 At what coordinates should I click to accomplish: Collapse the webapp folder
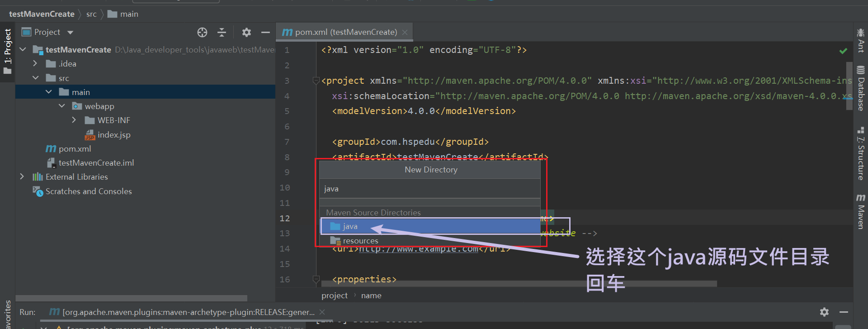pyautogui.click(x=61, y=106)
